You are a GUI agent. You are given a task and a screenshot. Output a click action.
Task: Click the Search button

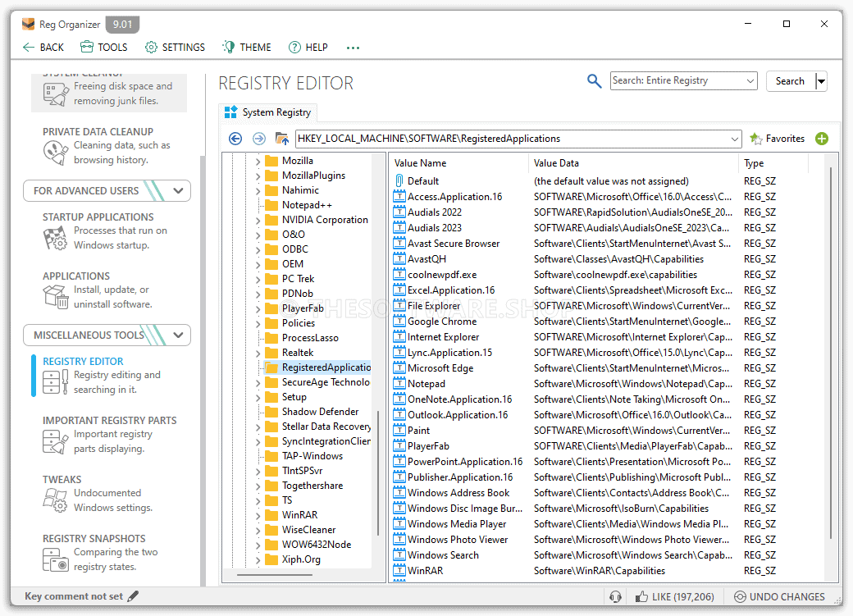(790, 81)
